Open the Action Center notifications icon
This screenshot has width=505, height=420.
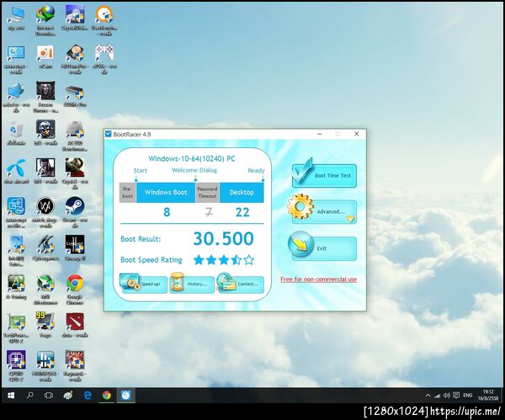(x=456, y=396)
